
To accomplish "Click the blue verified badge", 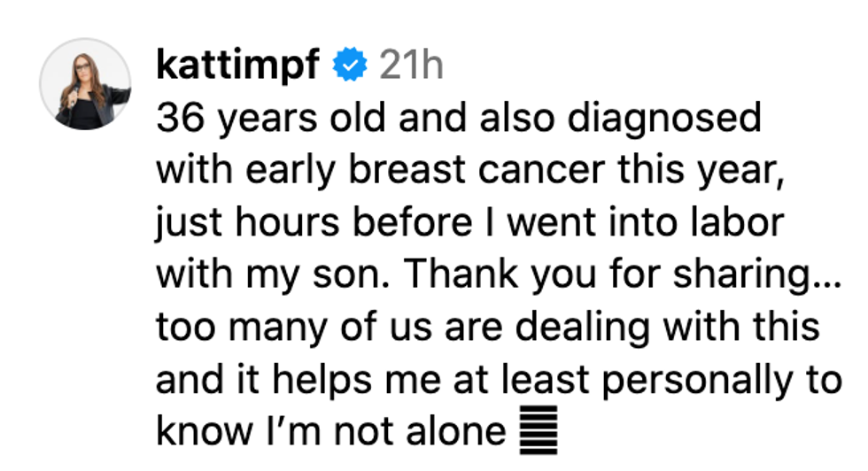I will coord(347,66).
